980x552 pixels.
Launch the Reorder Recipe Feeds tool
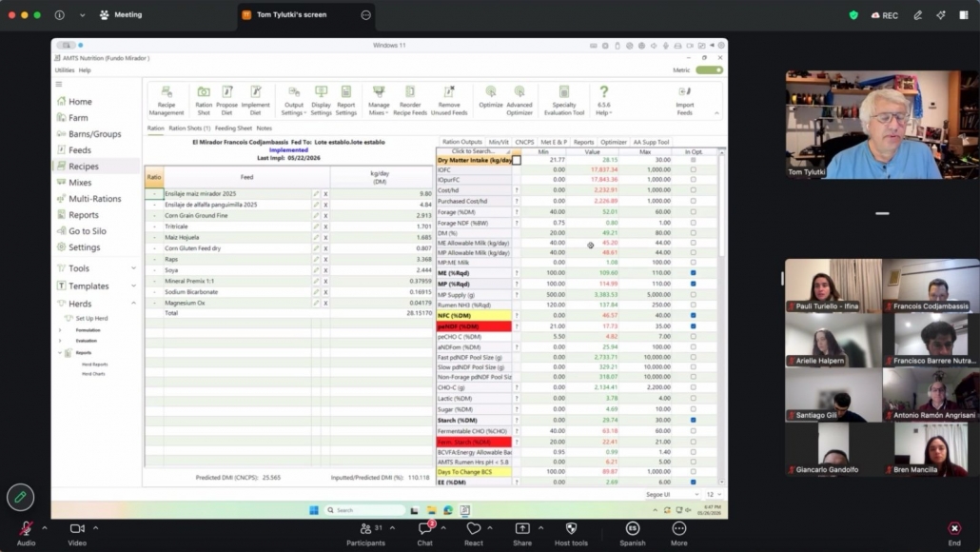410,101
